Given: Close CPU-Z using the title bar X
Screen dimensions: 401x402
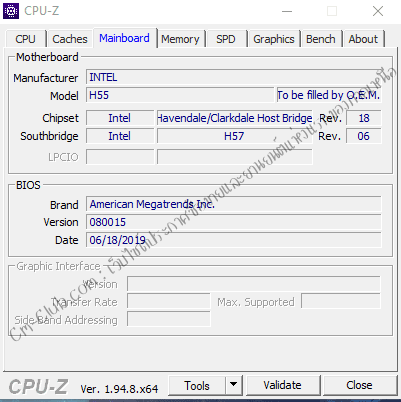Looking at the screenshot, I should 378,11.
